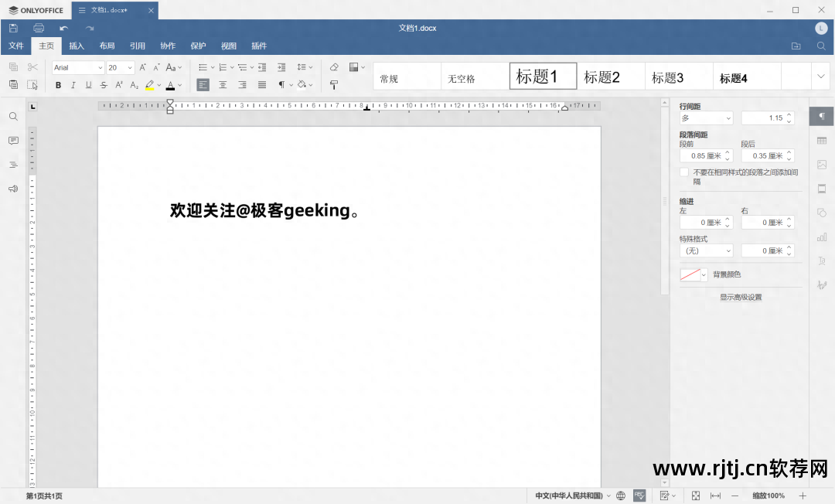This screenshot has width=835, height=504.
Task: Open the 文件 menu
Action: pos(15,46)
